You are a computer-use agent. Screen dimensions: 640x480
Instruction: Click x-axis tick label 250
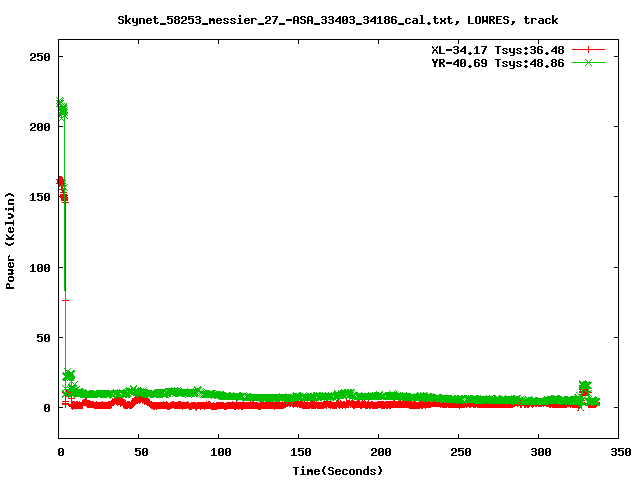point(461,452)
